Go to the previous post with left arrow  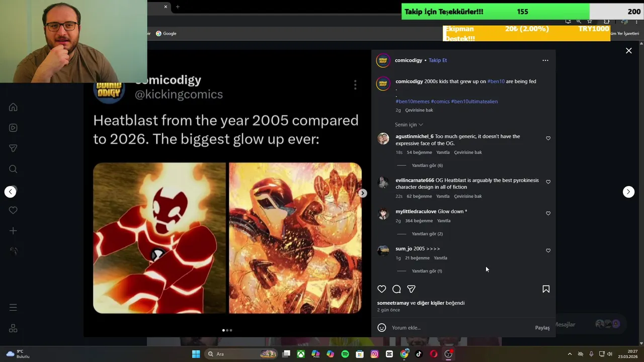click(10, 192)
